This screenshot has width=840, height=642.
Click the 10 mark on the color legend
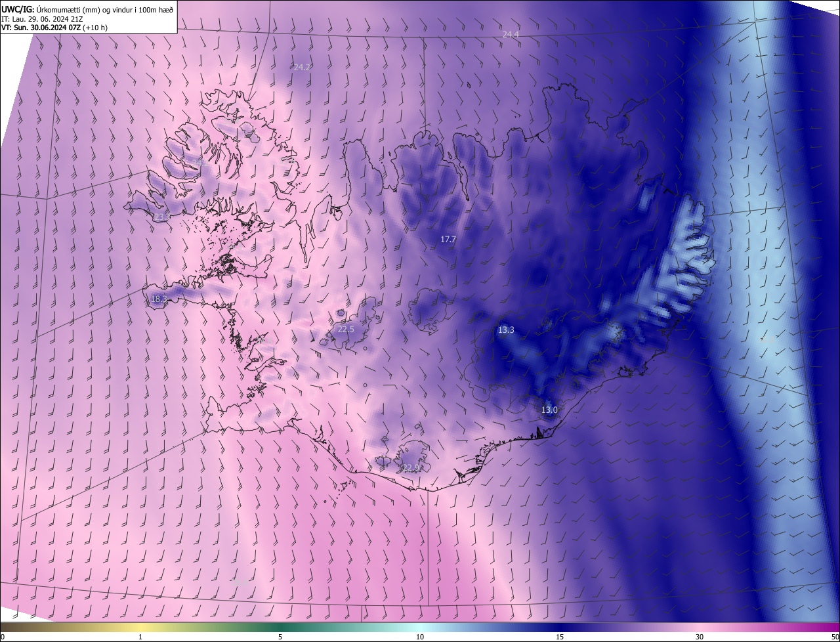click(x=420, y=637)
